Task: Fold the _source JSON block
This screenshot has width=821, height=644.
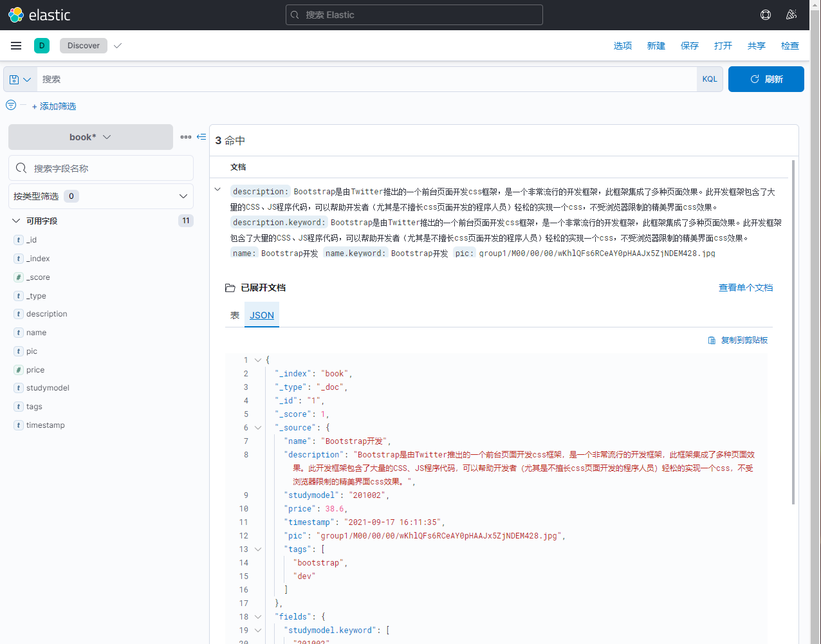Action: pos(258,427)
